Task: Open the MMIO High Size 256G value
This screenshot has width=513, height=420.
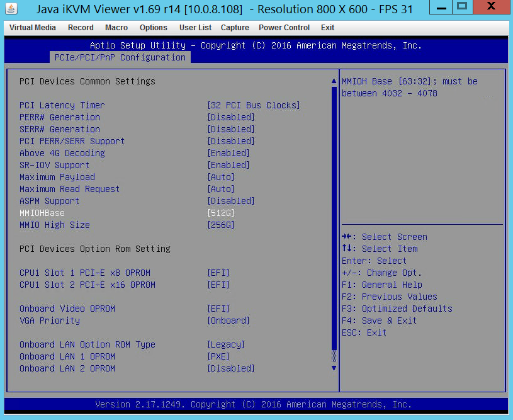Action: [221, 225]
